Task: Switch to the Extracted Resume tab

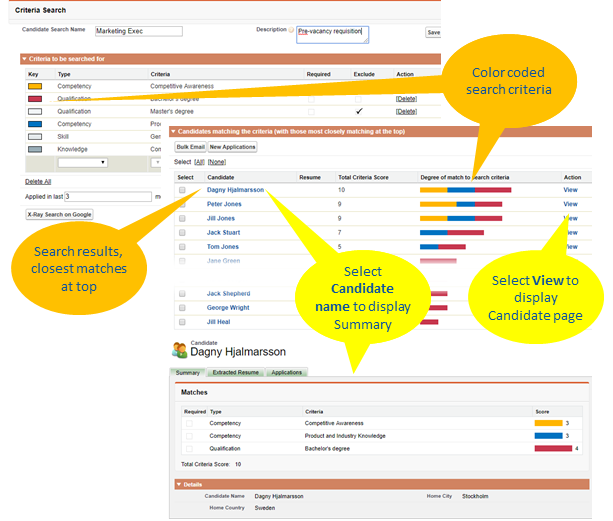Action: pyautogui.click(x=236, y=372)
